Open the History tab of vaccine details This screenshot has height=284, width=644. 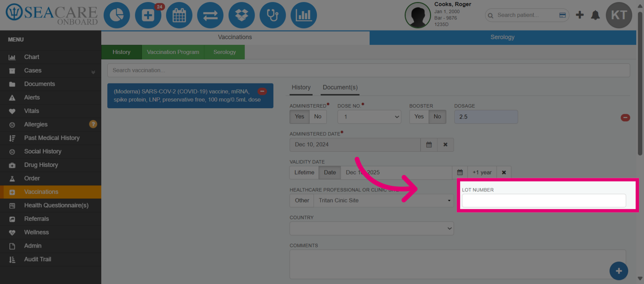[301, 87]
